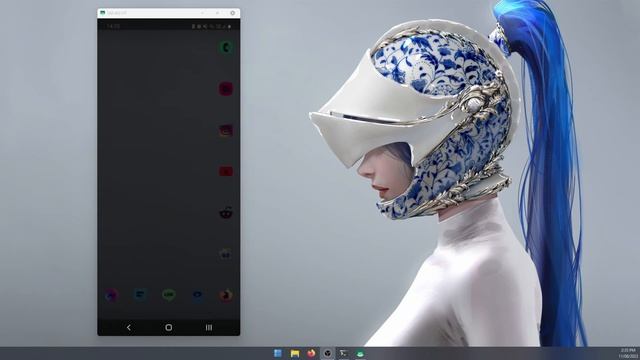The width and height of the screenshot is (640, 360).
Task: Open the terminal icon on the taskbar
Action: pyautogui.click(x=344, y=353)
